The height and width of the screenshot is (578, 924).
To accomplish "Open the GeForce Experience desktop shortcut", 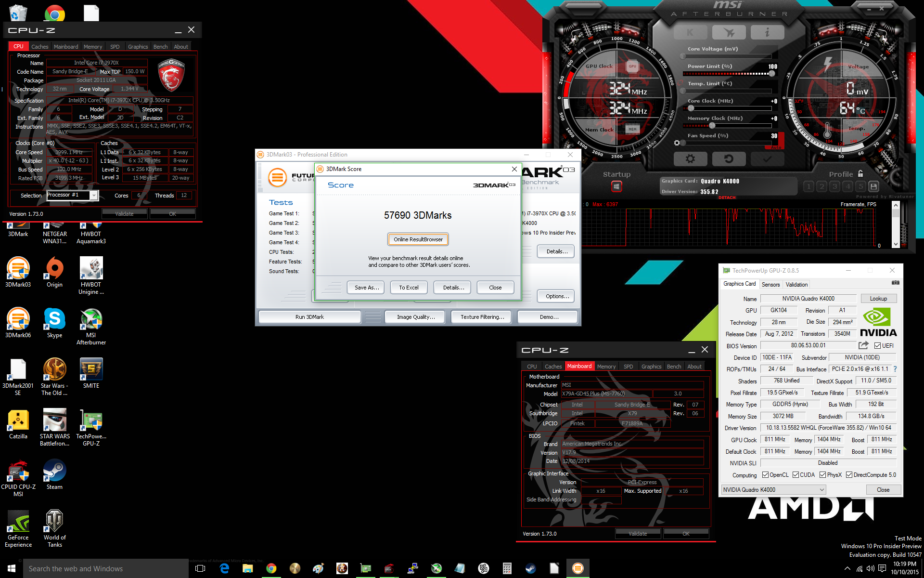I will (x=18, y=528).
